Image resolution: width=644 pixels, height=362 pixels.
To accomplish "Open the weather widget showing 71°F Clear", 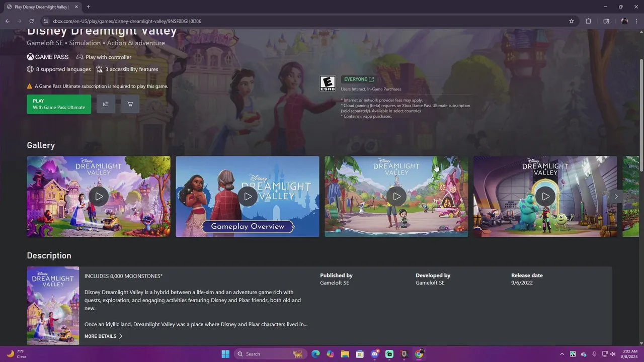I will click(16, 354).
